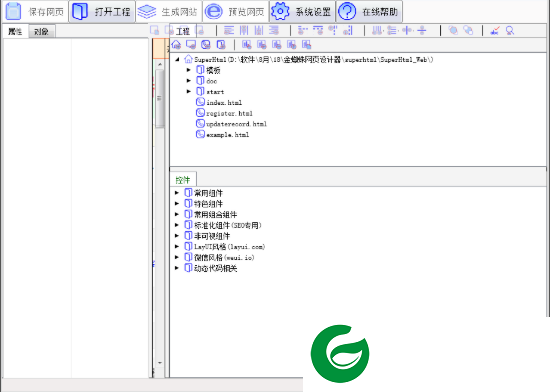The image size is (553, 392).
Task: Click the first icon of the second alignment group
Action: (303, 31)
